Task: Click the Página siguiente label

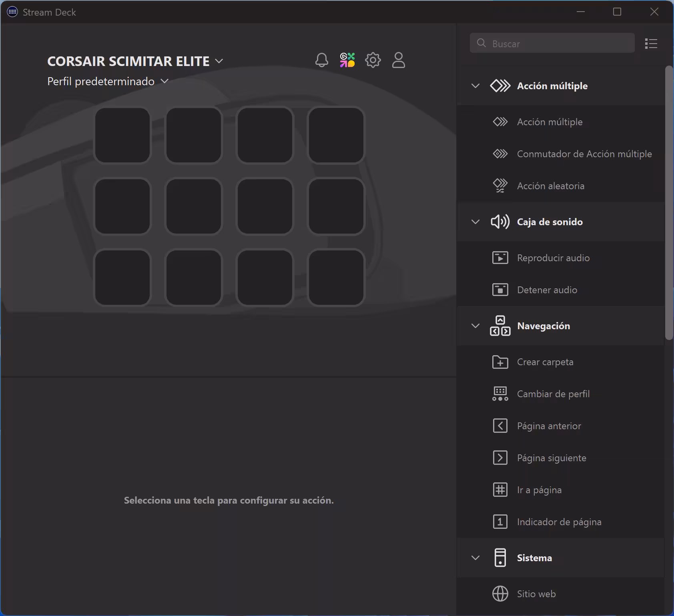Action: pyautogui.click(x=552, y=458)
